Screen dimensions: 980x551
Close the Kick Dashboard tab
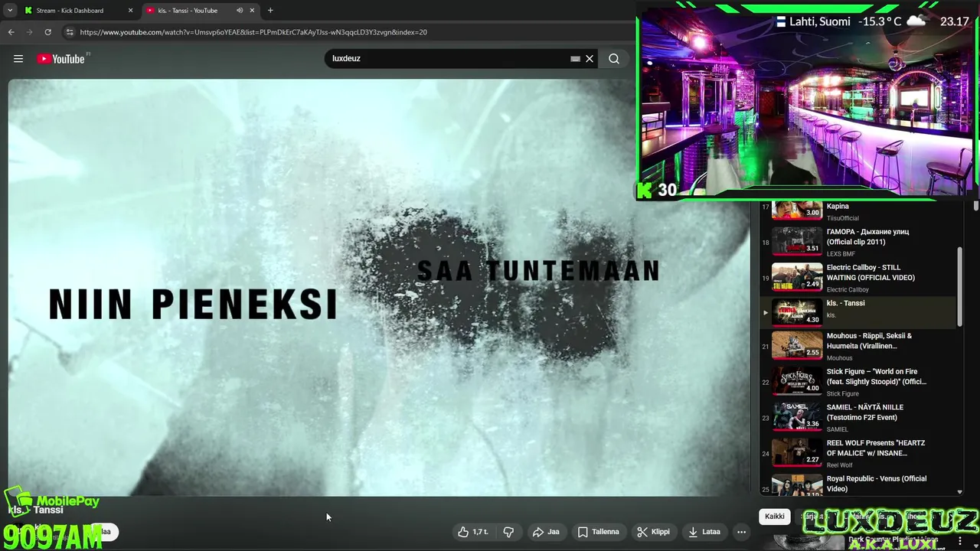coord(130,11)
